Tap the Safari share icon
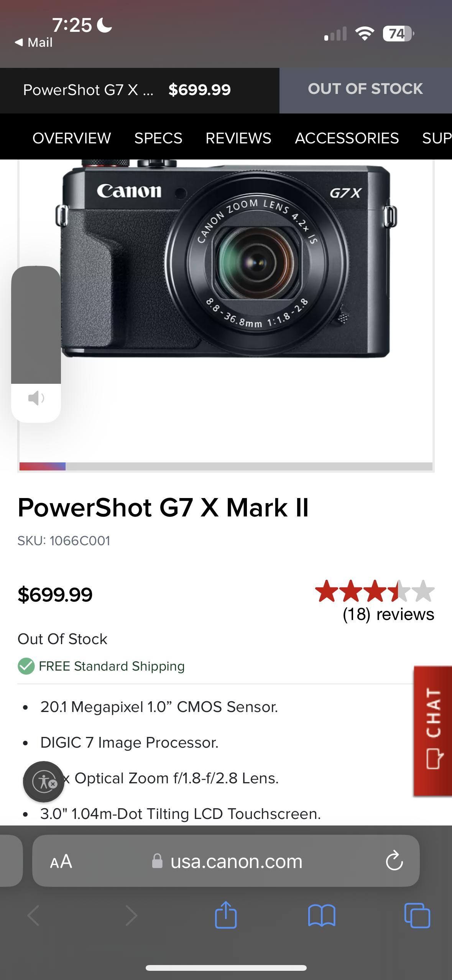 (226, 915)
